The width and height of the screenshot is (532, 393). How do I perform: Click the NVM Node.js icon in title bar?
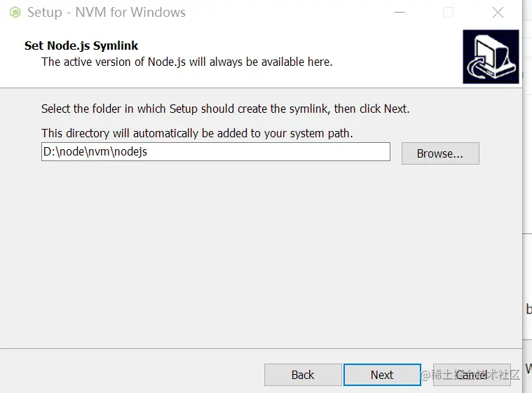pos(15,13)
